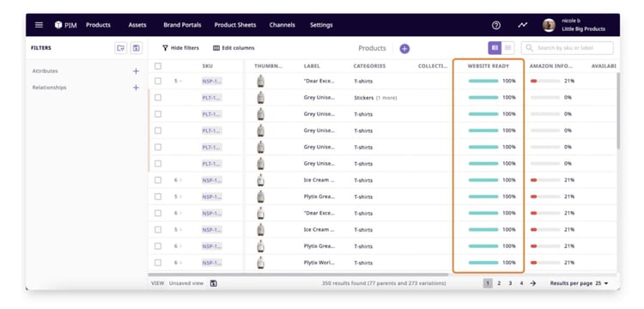Expand the 6-variation Ice Cream row
Image resolution: width=644 pixels, height=309 pixels.
pyautogui.click(x=178, y=180)
